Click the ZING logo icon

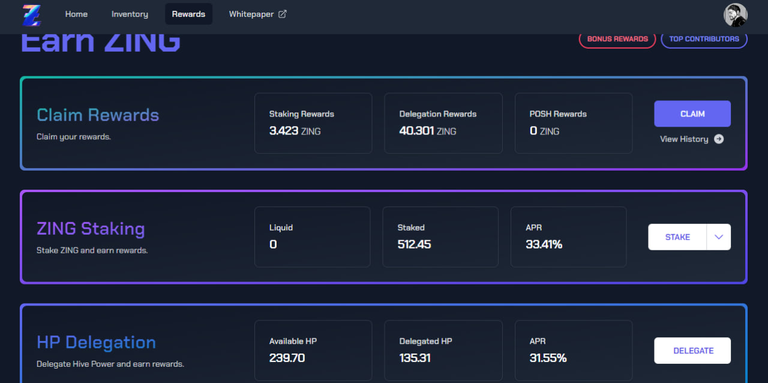(32, 15)
